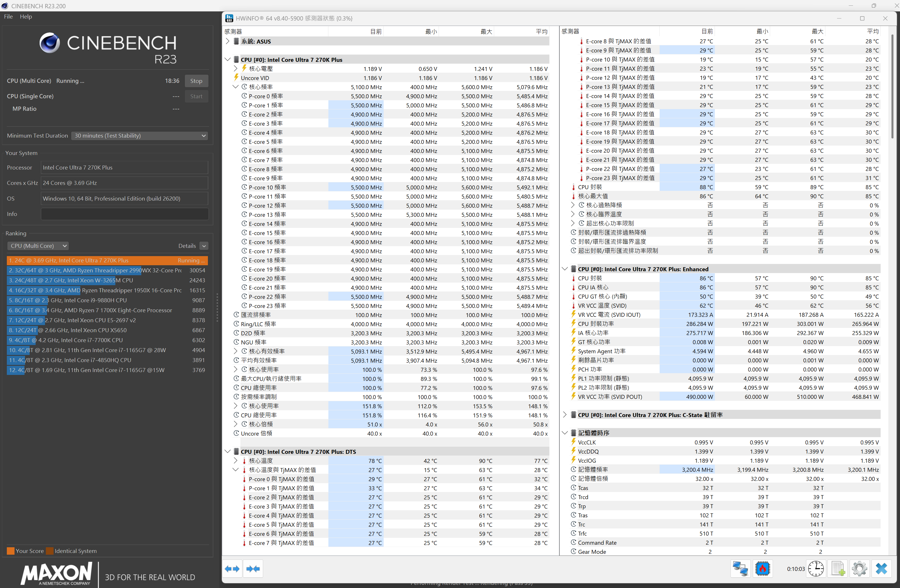Screen dimensions: 900x588
Task: Open the CPU (Multi Core) ranking dropdown
Action: 38,246
